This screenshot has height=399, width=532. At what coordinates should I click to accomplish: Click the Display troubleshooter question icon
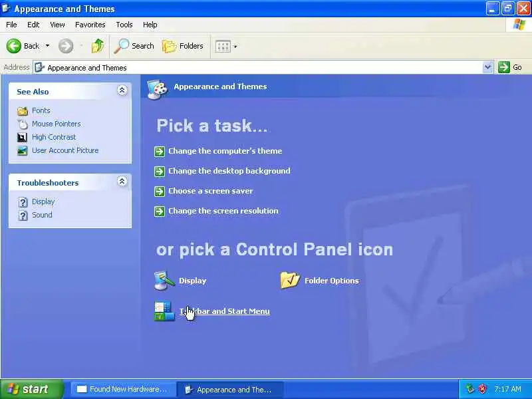23,202
